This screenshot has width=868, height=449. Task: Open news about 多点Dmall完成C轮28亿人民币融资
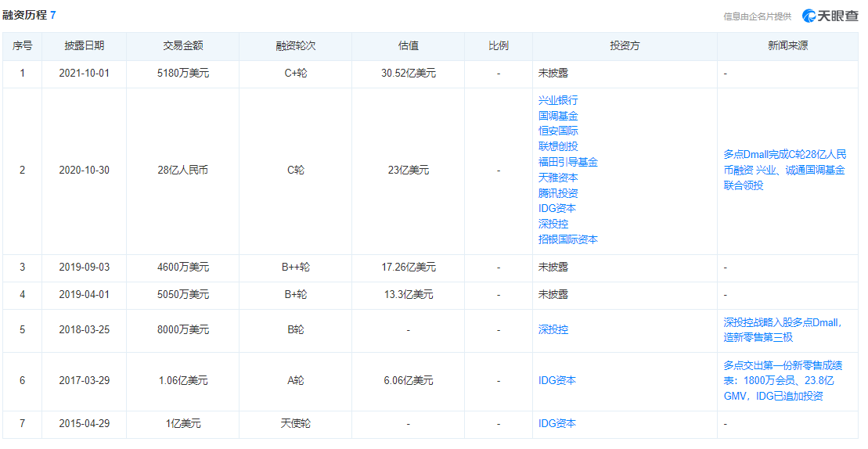(x=784, y=170)
